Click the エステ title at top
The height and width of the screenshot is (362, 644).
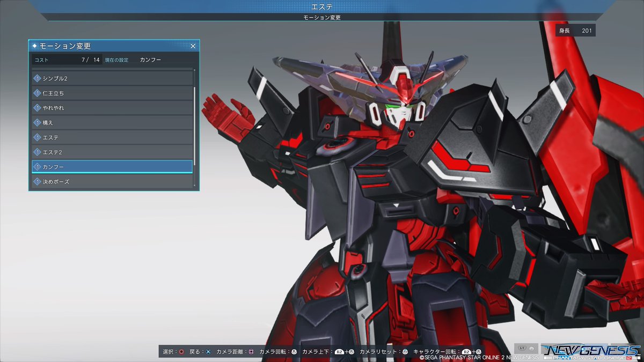pos(322,6)
